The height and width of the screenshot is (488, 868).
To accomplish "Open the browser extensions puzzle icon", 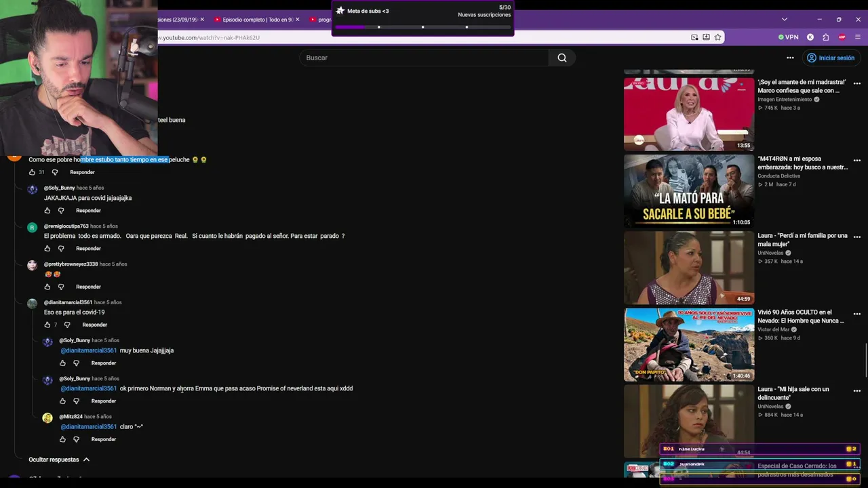I will (825, 37).
